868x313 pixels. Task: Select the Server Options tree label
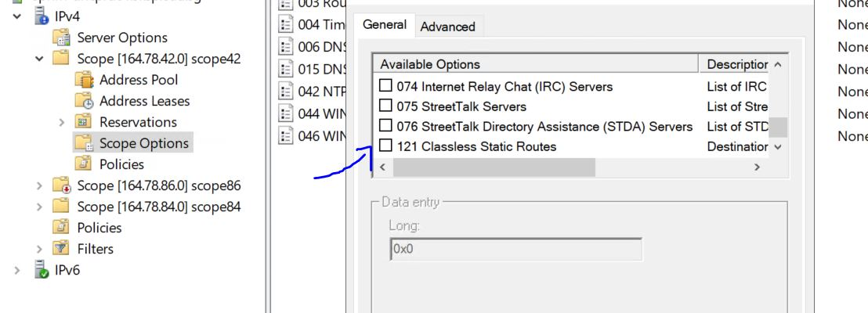pyautogui.click(x=122, y=38)
